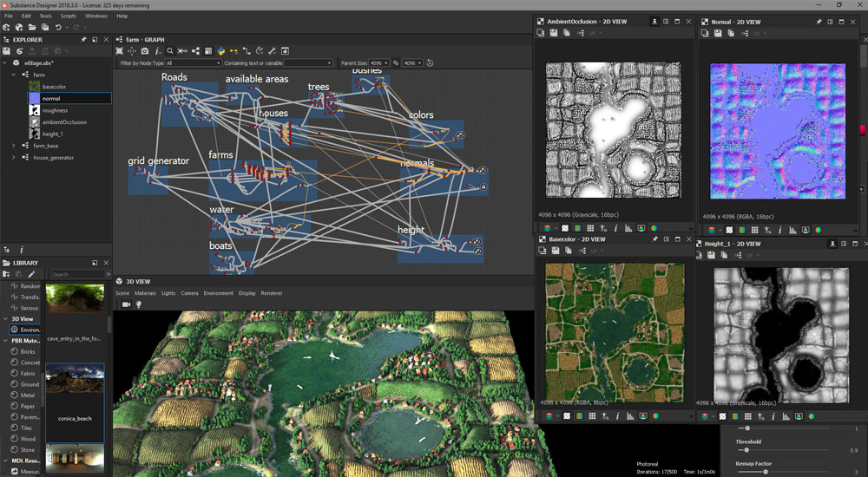Toggle the pin on the Normal 2D view

pyautogui.click(x=819, y=22)
